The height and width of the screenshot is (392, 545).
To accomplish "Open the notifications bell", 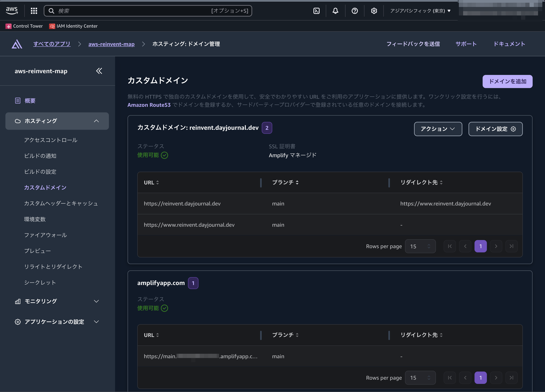I will click(x=335, y=11).
